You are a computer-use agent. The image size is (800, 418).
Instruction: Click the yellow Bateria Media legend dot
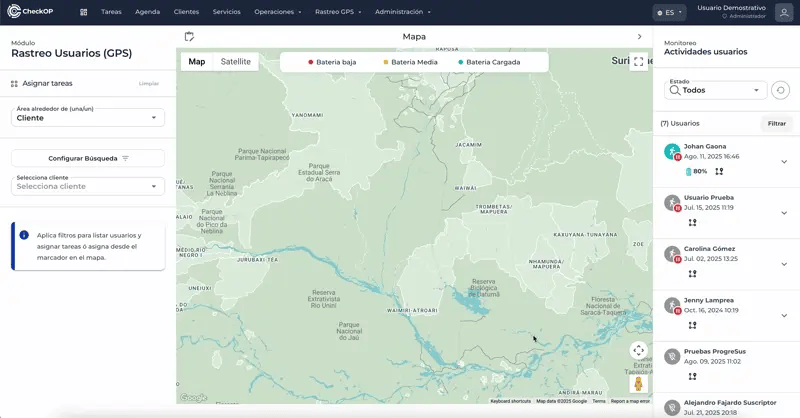386,62
